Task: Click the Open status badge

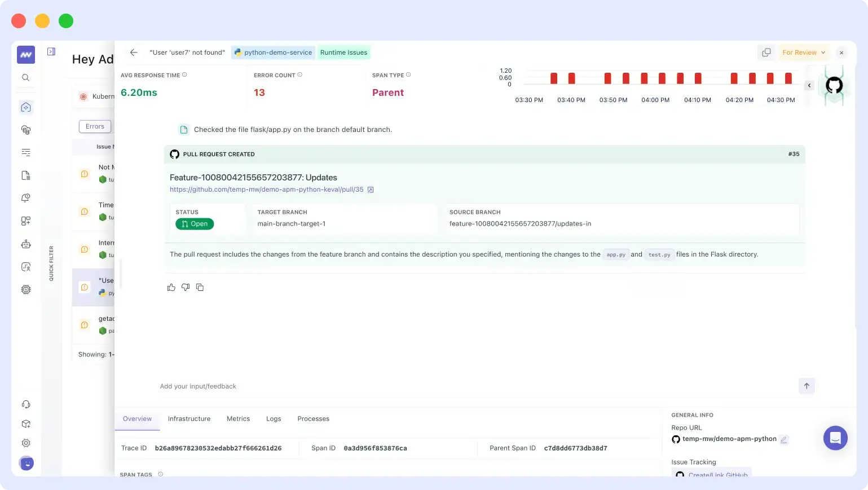Action: pos(195,224)
